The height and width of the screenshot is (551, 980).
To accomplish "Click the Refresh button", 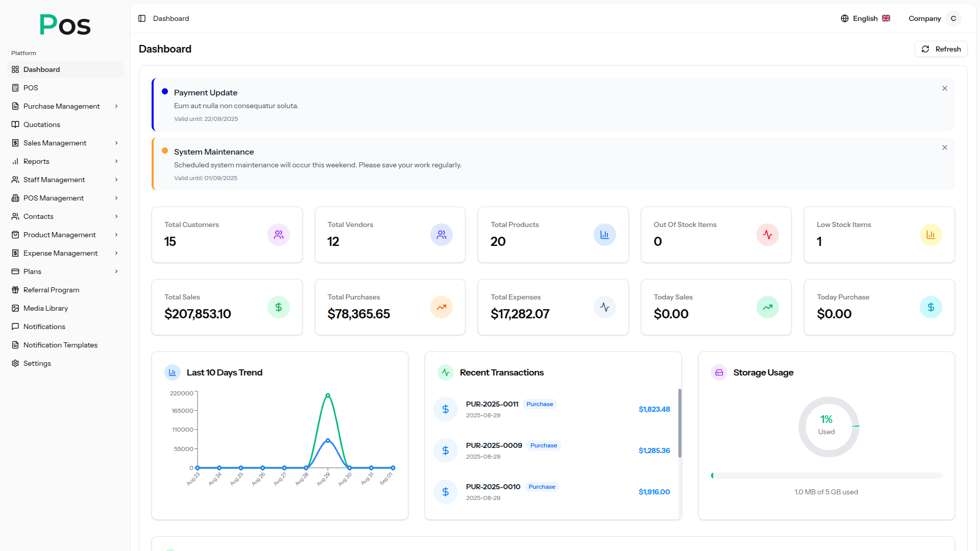I will click(x=941, y=49).
